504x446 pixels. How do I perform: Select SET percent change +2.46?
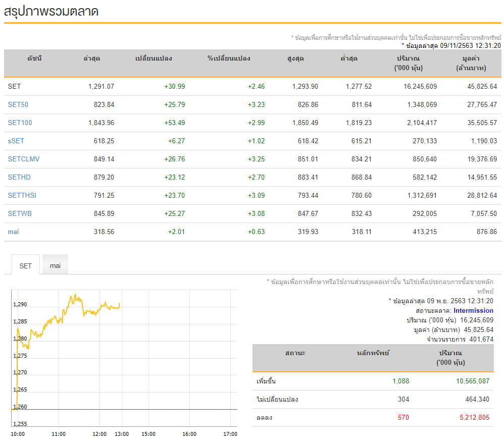[256, 86]
